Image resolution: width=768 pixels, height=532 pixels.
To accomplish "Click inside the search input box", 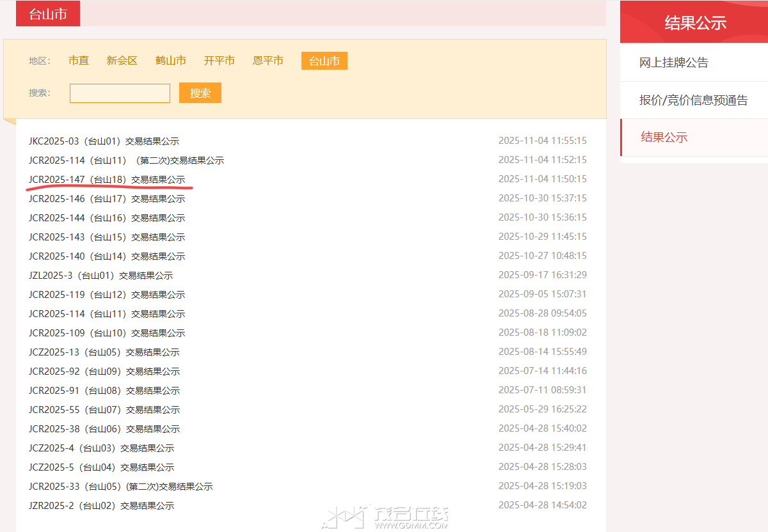I will point(119,93).
